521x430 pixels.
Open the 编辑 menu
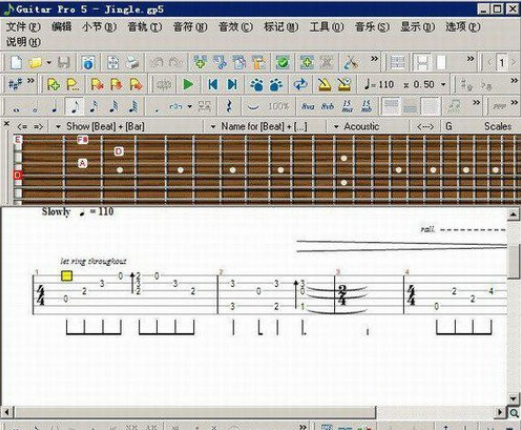point(61,27)
